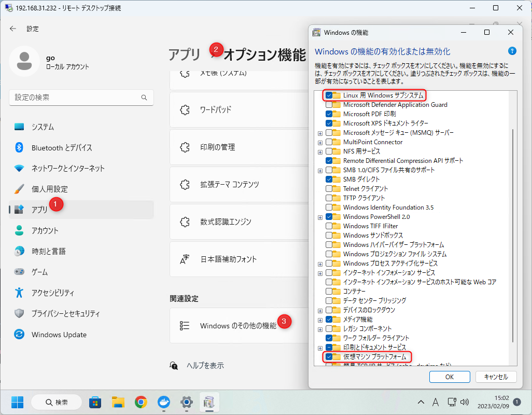Open Docker Desktop from taskbar
The width and height of the screenshot is (532, 415).
click(164, 403)
